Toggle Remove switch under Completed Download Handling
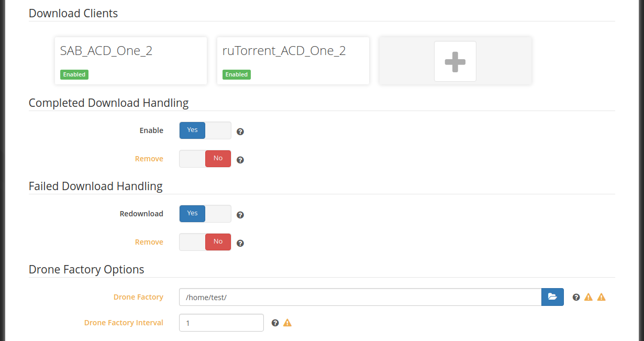 (x=205, y=159)
